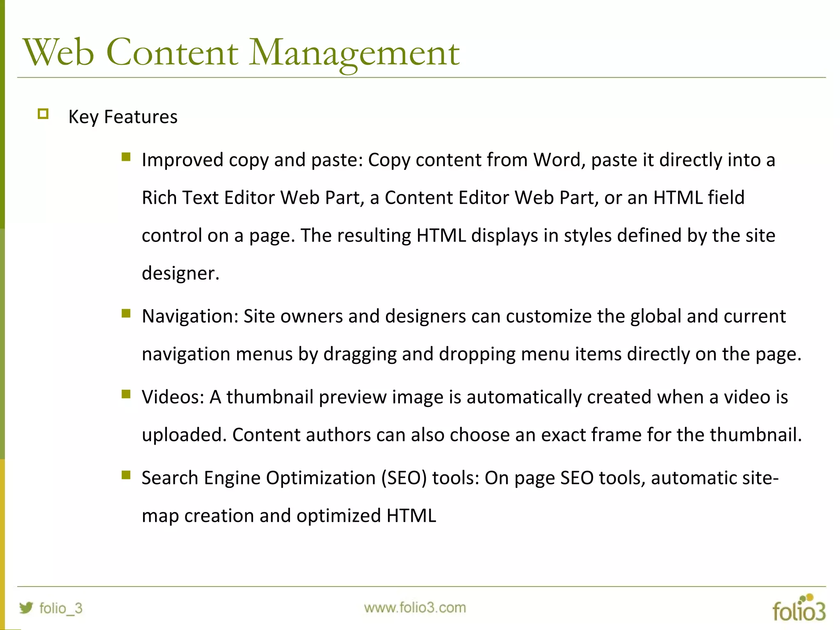The image size is (840, 630).
Task: Click the text 'Search Engine Optimization (SEO) tools:'
Action: pyautogui.click(x=310, y=478)
